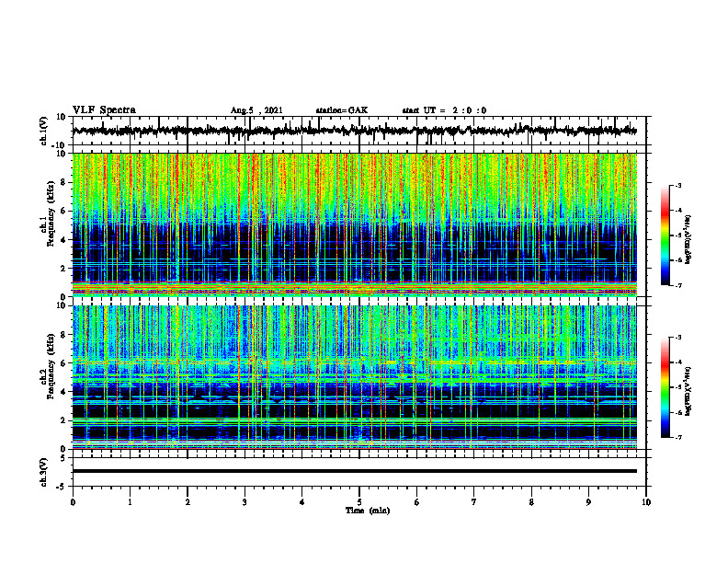Screen dimensions: 728x563
Task: Click the date text "Aug.5 , 2021"
Action: [x=256, y=110]
